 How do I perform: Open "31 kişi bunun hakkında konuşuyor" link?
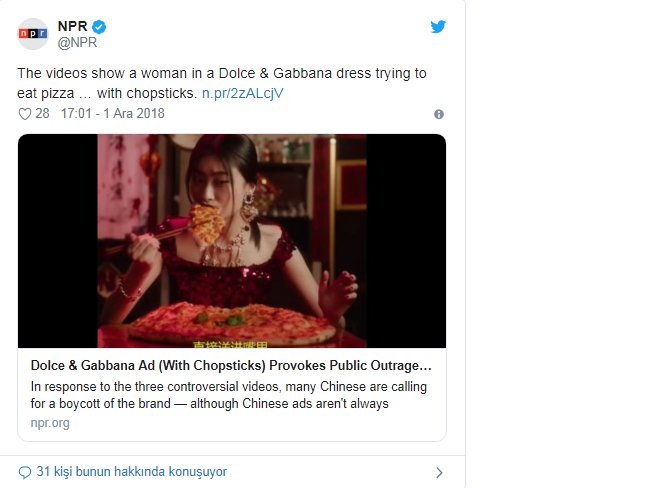click(x=131, y=472)
